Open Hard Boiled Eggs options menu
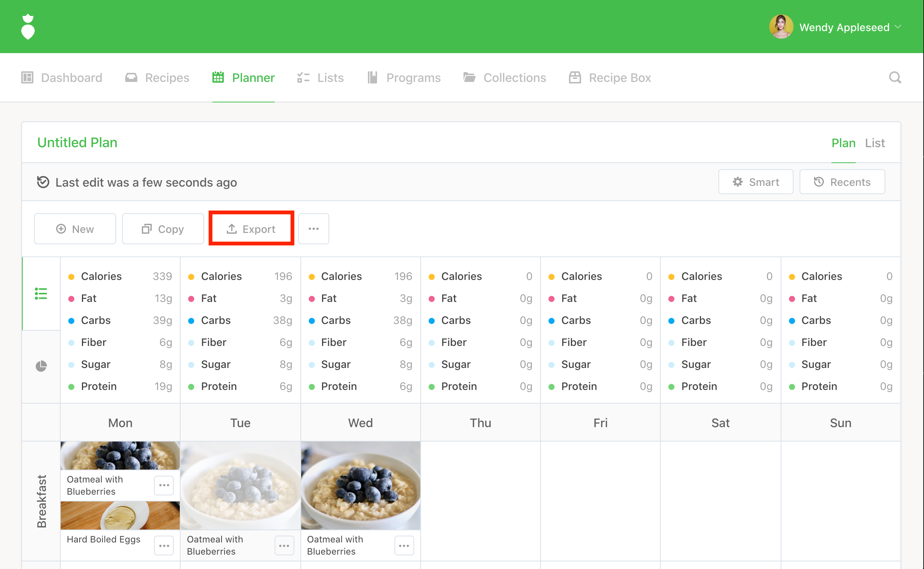Image resolution: width=924 pixels, height=569 pixels. point(164,545)
